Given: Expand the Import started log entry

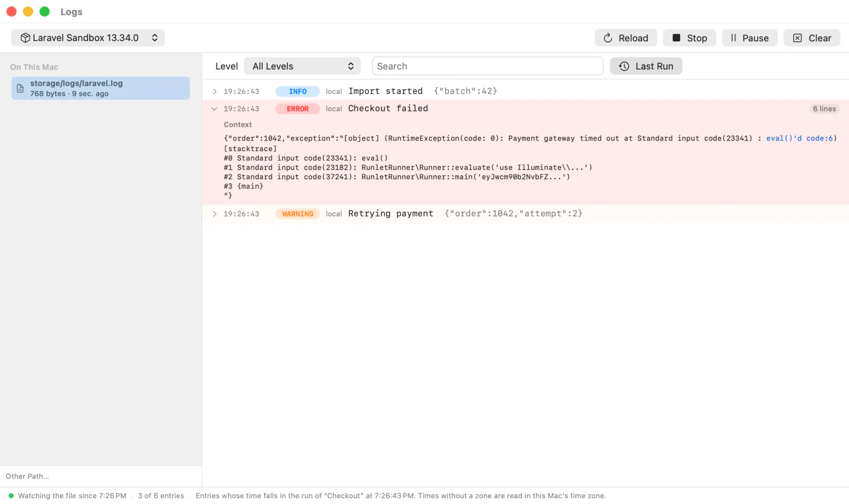Looking at the screenshot, I should pos(214,91).
